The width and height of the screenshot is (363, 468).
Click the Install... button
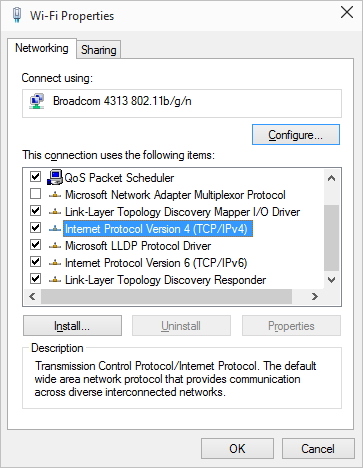pos(72,326)
